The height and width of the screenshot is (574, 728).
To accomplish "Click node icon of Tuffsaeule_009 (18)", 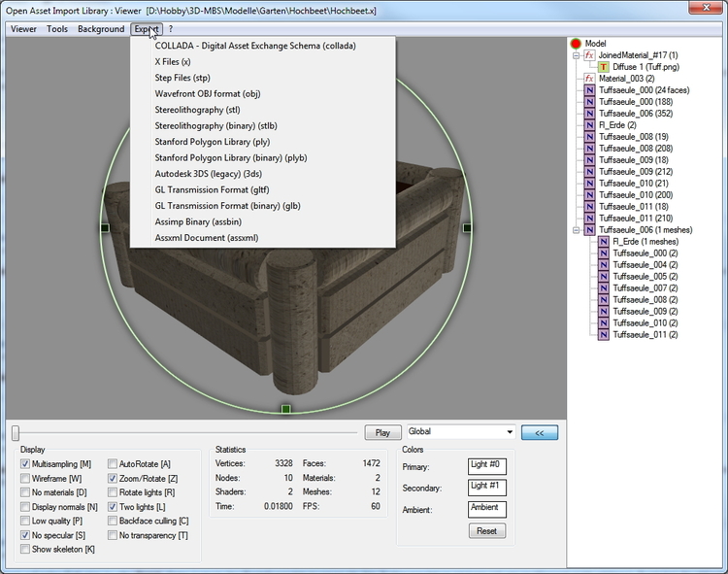I will point(589,159).
